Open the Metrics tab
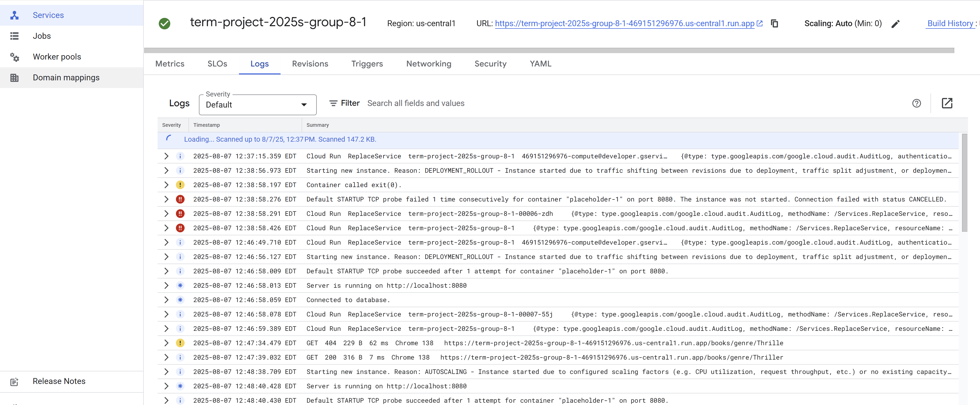 170,64
